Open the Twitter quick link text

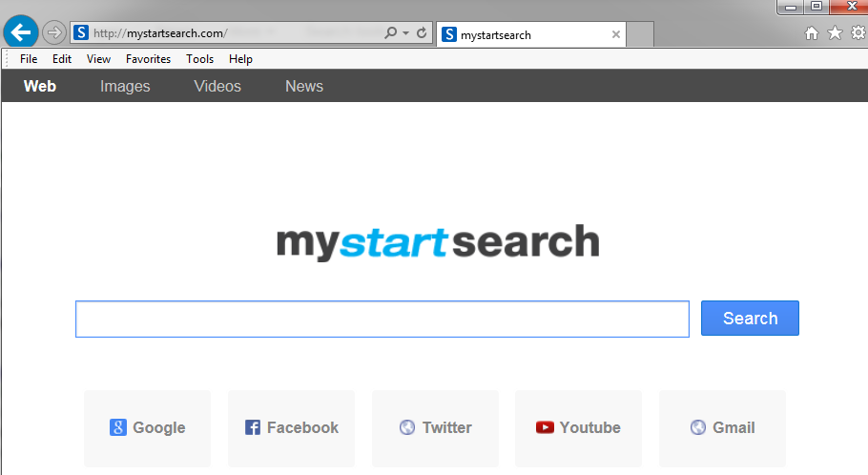[x=447, y=427]
